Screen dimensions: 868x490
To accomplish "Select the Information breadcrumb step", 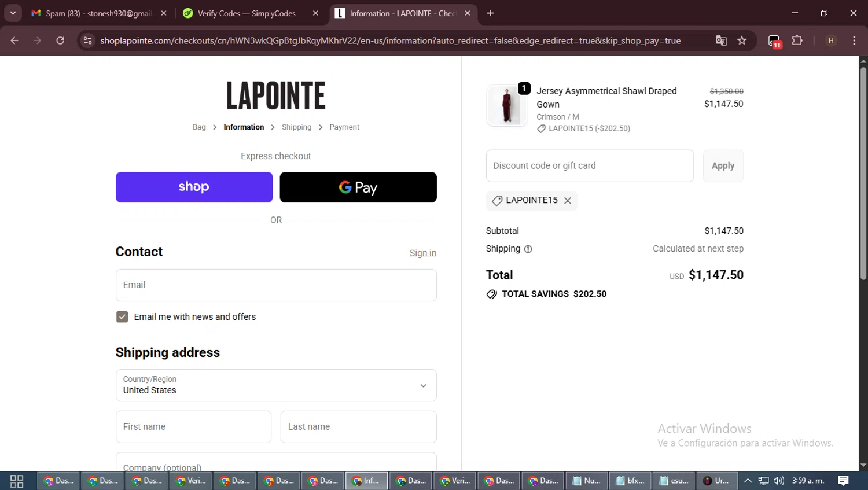I will 244,127.
